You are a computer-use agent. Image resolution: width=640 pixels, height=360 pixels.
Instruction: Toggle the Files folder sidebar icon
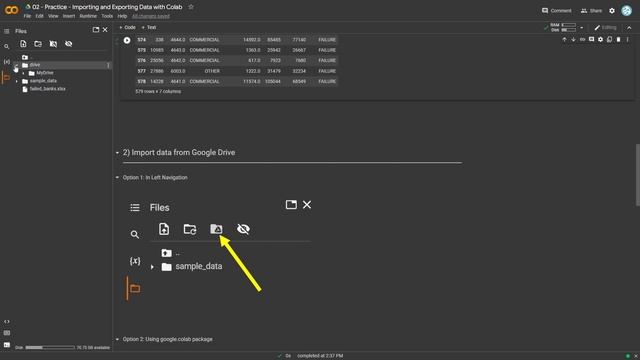tap(7, 77)
